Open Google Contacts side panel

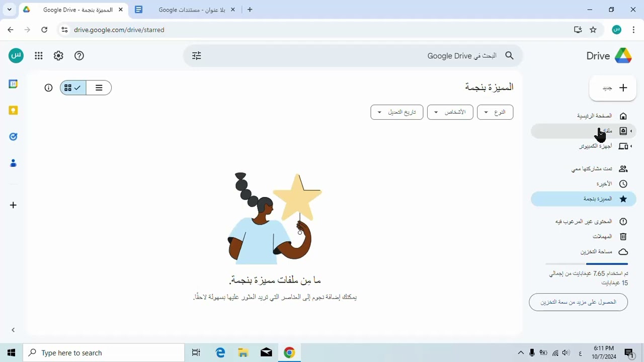(x=13, y=163)
